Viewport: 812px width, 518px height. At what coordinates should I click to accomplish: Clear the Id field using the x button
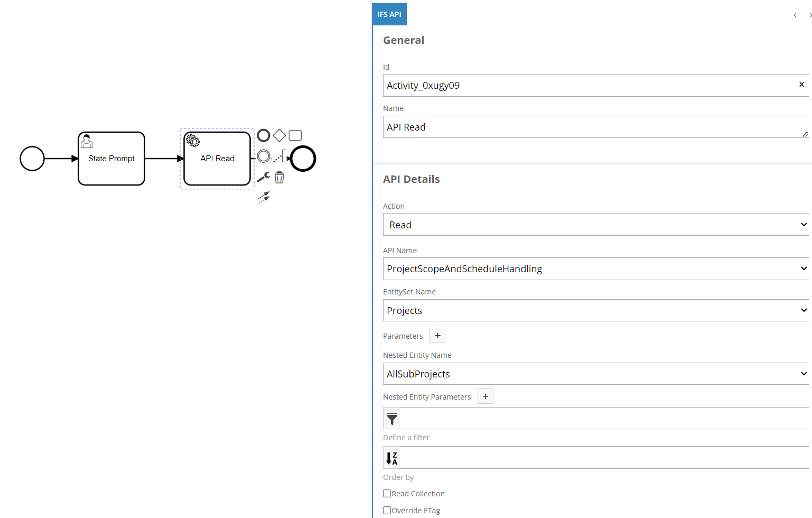pyautogui.click(x=801, y=85)
